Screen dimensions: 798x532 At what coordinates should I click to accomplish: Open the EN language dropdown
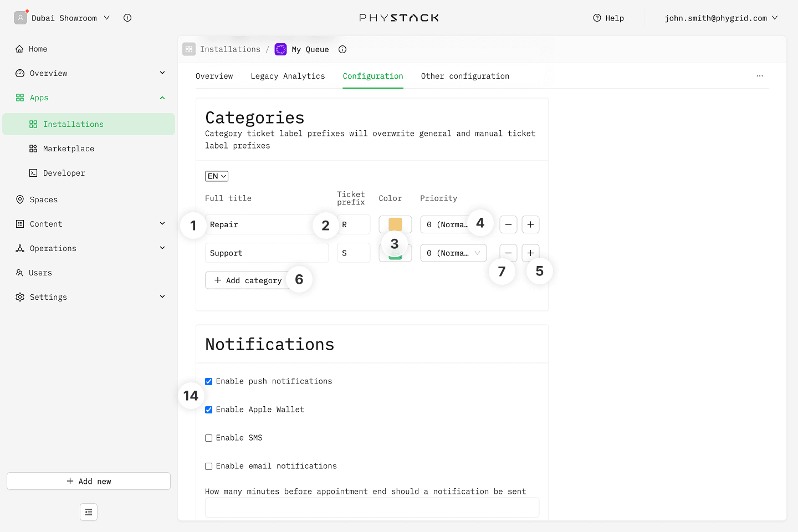(x=217, y=176)
